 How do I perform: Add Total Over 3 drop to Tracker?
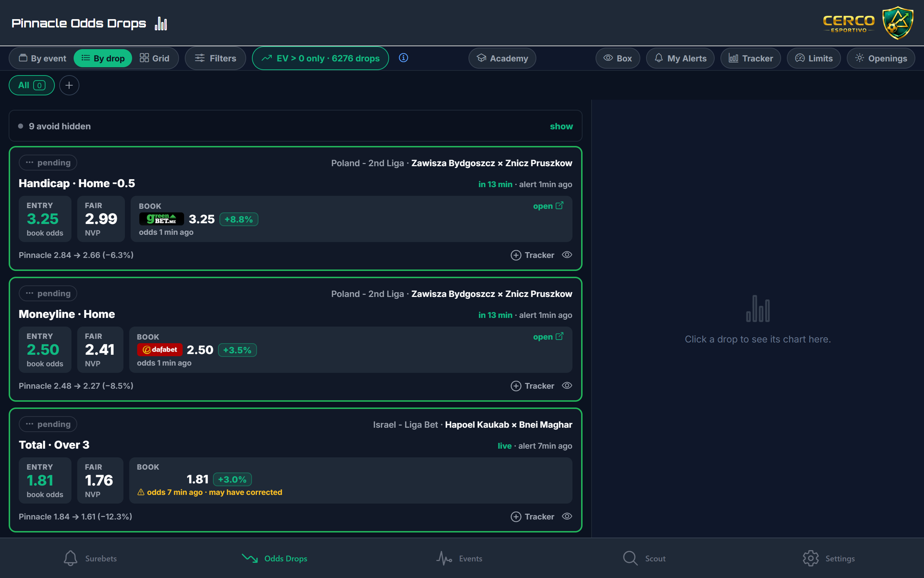point(532,517)
